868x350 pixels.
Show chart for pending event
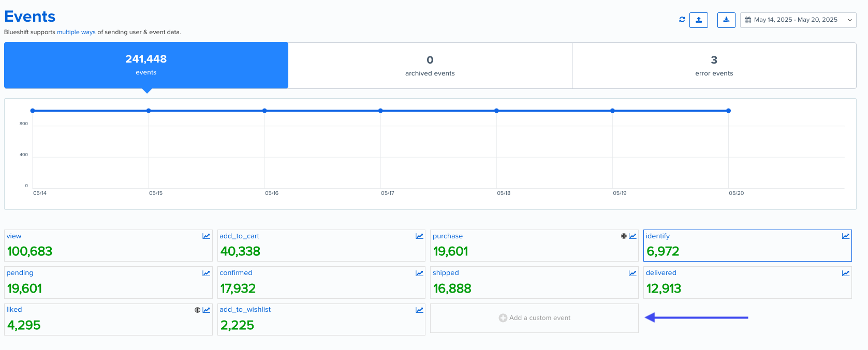(207, 273)
